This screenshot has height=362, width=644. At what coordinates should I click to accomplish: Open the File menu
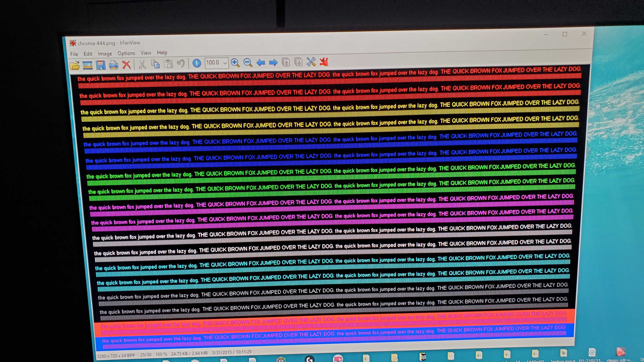pyautogui.click(x=74, y=54)
